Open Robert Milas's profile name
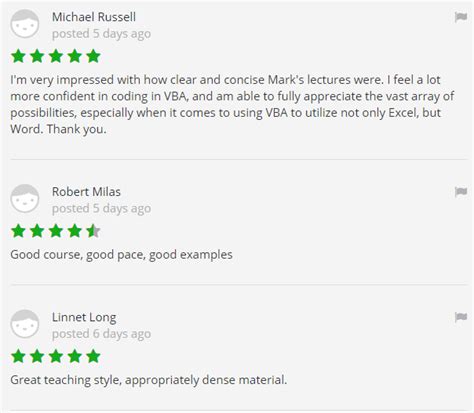 tap(86, 192)
